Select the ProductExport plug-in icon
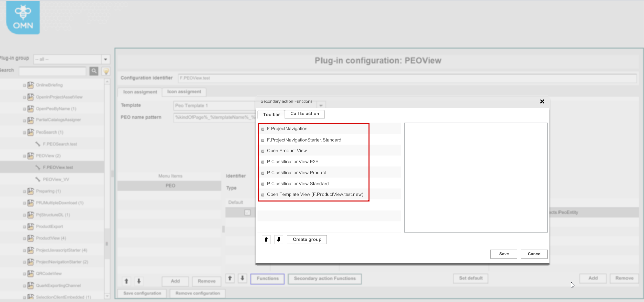The width and height of the screenshot is (644, 302). (31, 226)
